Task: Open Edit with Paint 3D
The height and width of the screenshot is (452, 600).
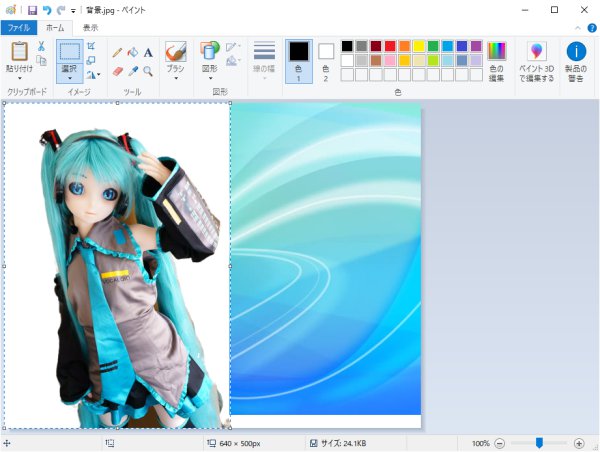Action: (536, 61)
